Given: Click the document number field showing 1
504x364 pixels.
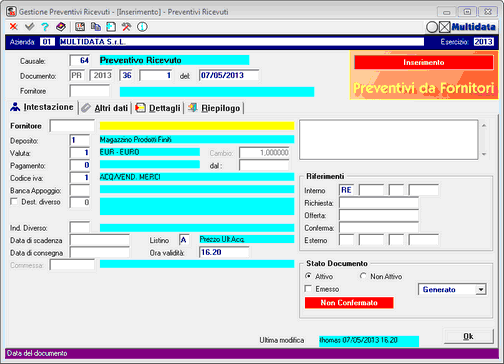Looking at the screenshot, I should tap(156, 75).
